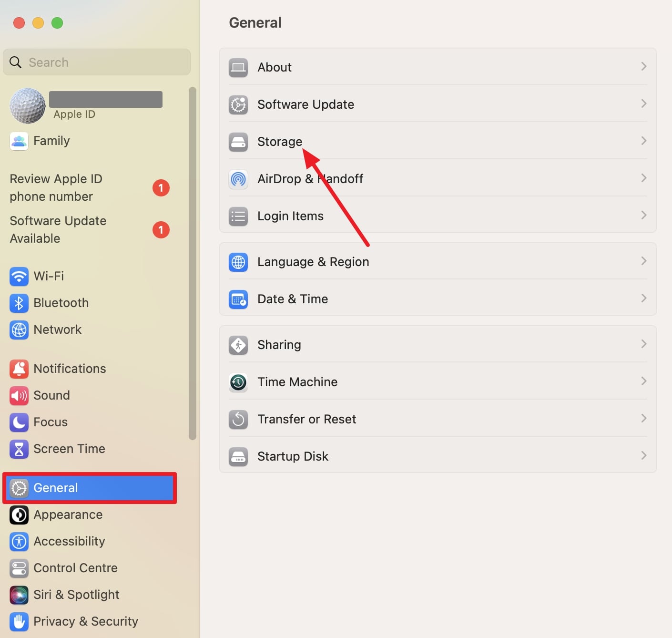672x638 pixels.
Task: Click the Accessibility icon in sidebar
Action: pos(19,541)
